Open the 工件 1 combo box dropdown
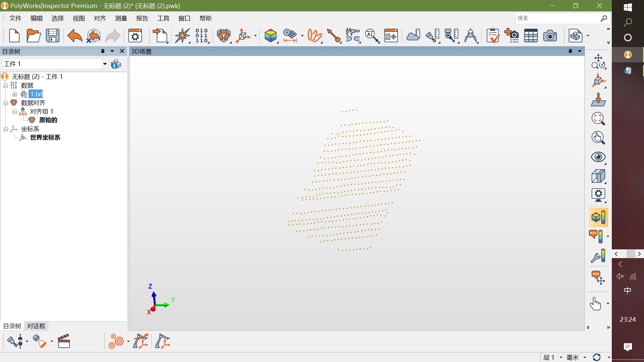This screenshot has height=362, width=644. tap(105, 64)
